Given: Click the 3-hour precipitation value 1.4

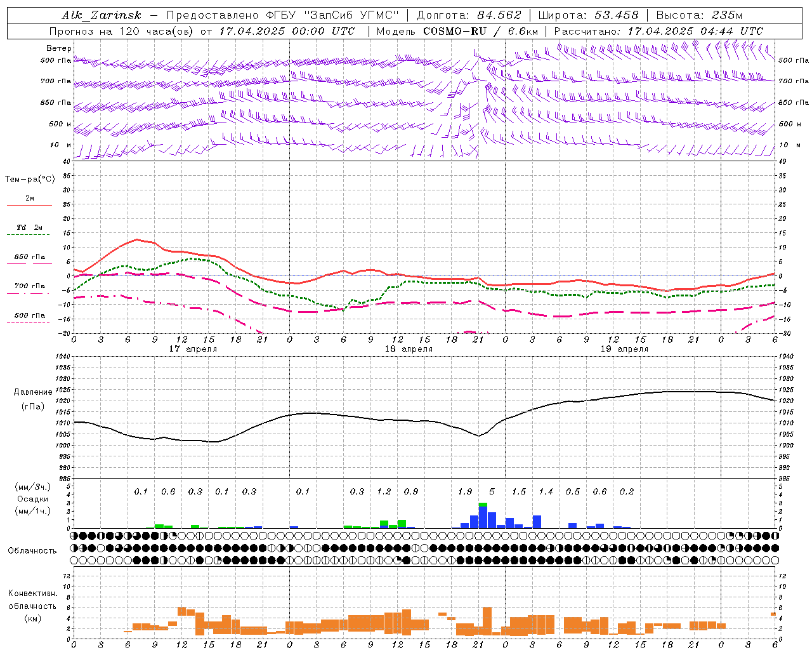Looking at the screenshot, I should pos(546,491).
